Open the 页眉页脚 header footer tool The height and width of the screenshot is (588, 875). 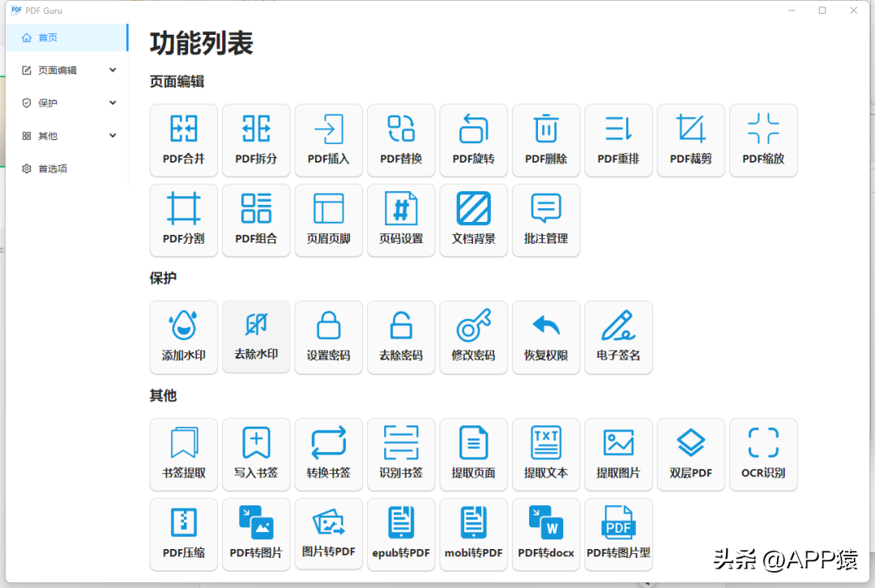(x=329, y=220)
